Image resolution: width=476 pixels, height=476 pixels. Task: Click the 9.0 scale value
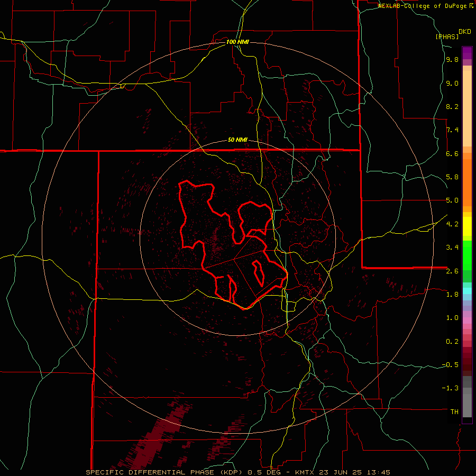point(452,83)
